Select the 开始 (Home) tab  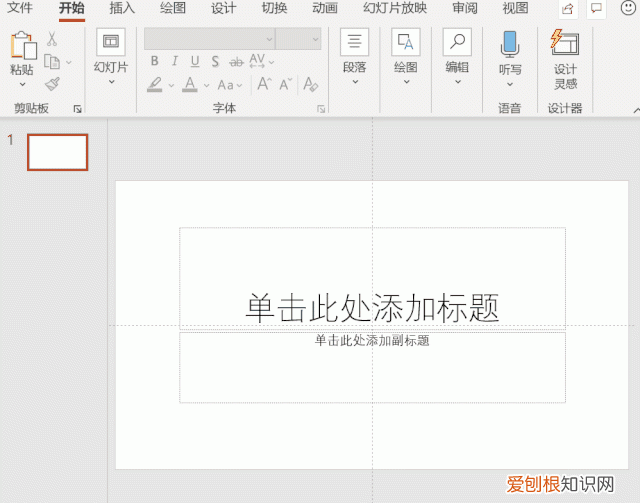tap(71, 8)
